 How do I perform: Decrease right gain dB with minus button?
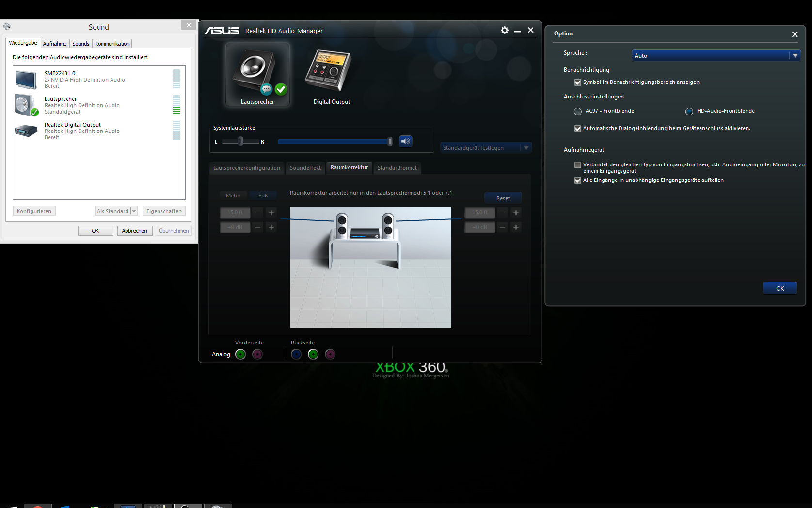point(503,227)
